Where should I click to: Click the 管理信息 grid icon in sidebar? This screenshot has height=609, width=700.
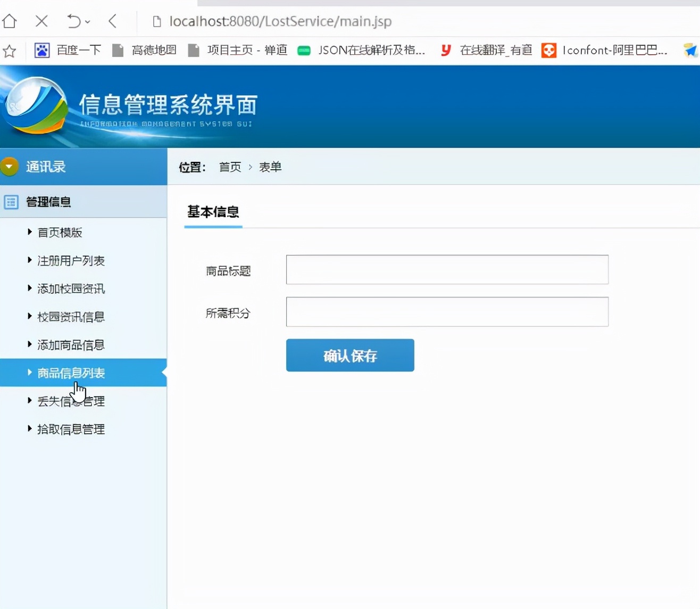pos(11,202)
